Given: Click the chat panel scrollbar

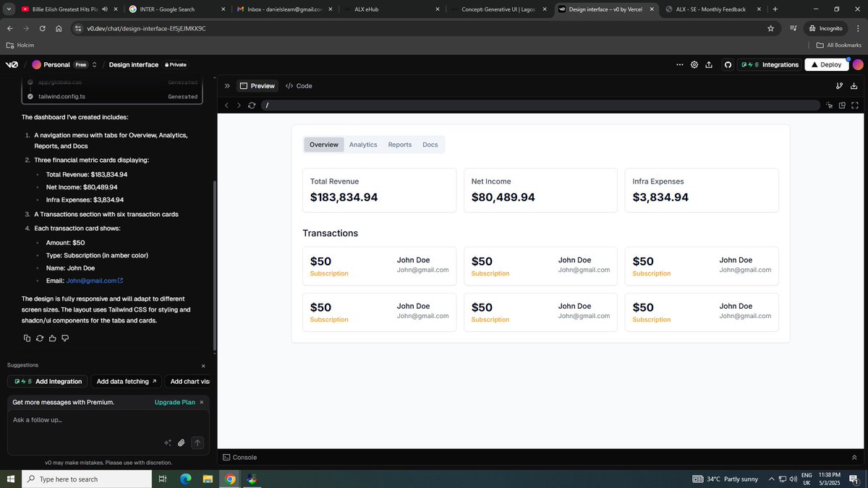Looking at the screenshot, I should pos(214,265).
